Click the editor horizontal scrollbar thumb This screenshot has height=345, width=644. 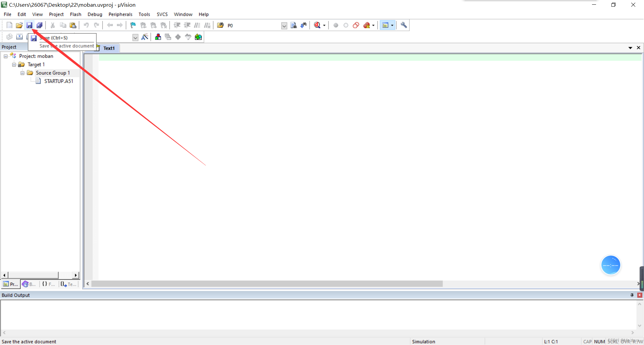(267, 284)
